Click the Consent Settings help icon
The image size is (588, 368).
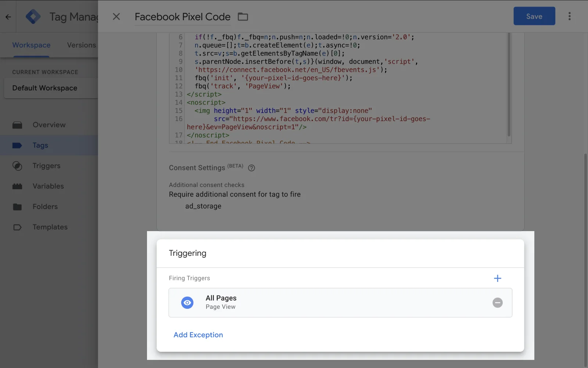click(x=251, y=168)
